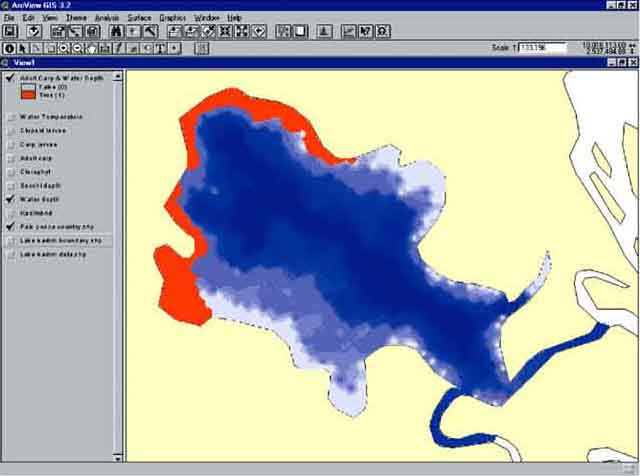Open the File menu

coord(10,18)
